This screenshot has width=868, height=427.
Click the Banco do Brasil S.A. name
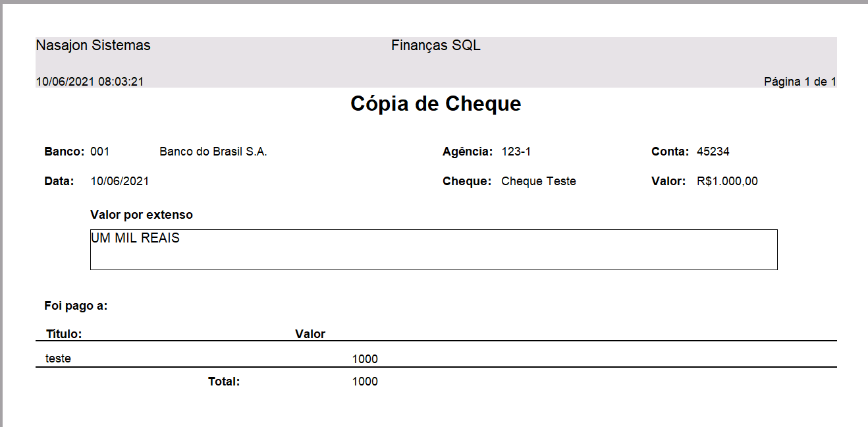[x=213, y=152]
